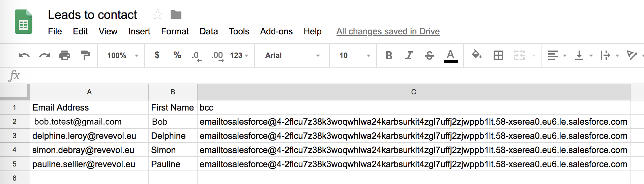The height and width of the screenshot is (184, 644).
Task: Open the text color picker
Action: click(450, 55)
